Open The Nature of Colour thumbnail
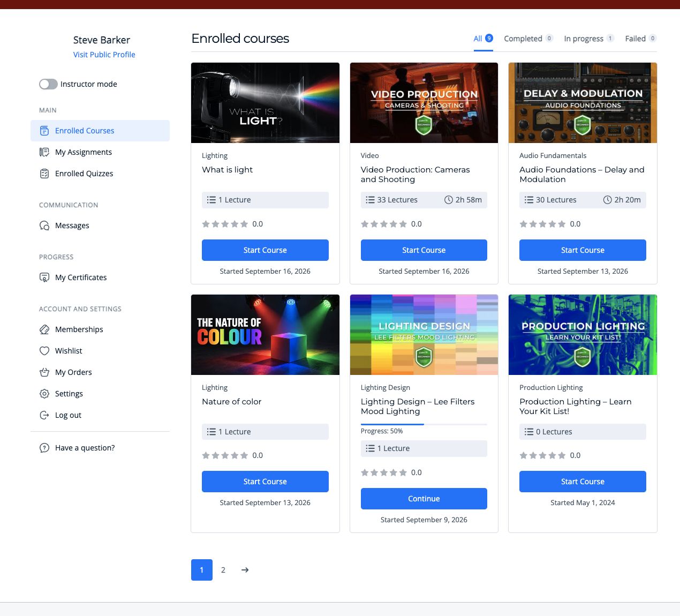 tap(265, 335)
